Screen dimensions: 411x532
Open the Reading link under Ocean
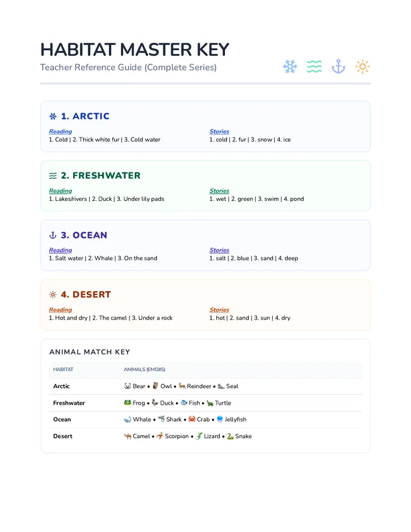[61, 250]
